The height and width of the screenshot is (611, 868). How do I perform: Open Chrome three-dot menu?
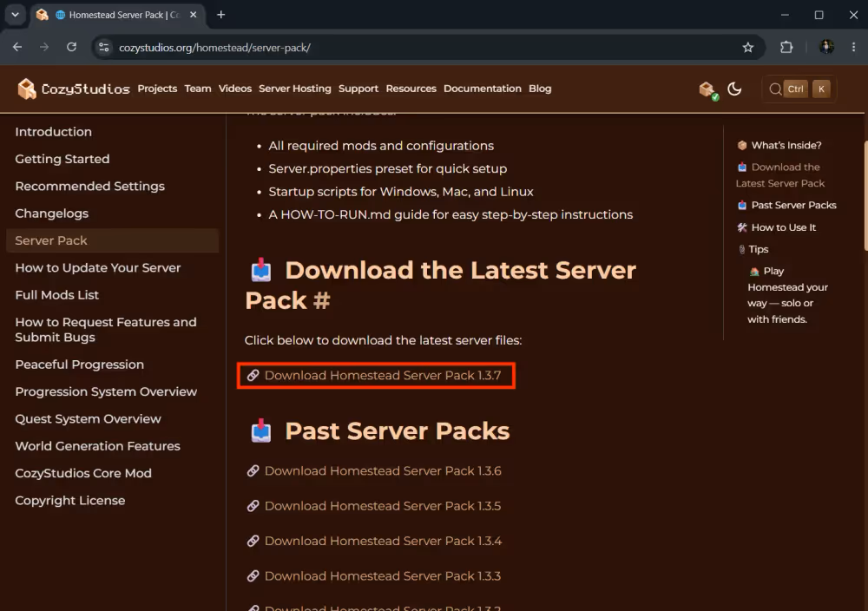853,47
